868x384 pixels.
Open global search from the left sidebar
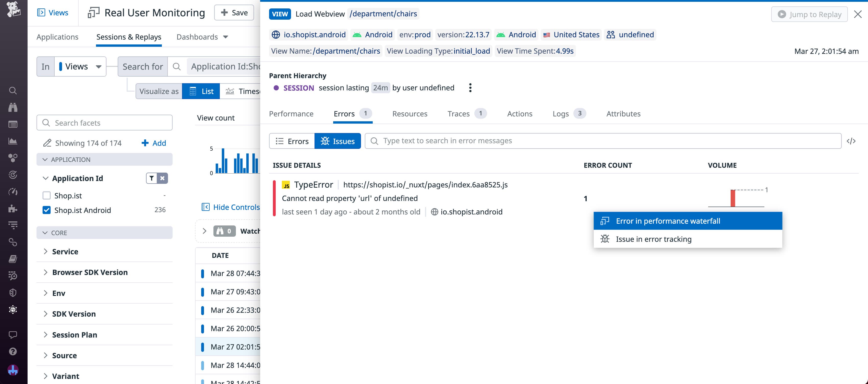(13, 90)
